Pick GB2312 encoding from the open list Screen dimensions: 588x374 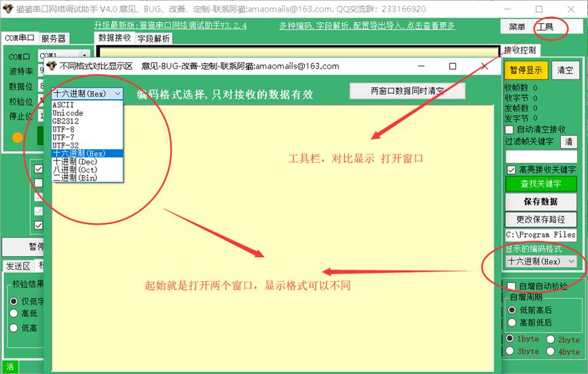pyautogui.click(x=65, y=121)
